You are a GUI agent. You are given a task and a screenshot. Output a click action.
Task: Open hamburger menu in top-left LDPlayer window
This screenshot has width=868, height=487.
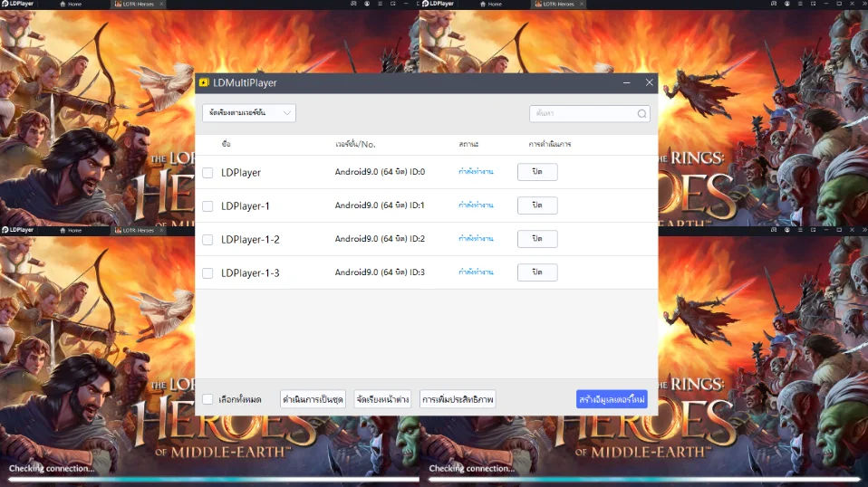[381, 4]
